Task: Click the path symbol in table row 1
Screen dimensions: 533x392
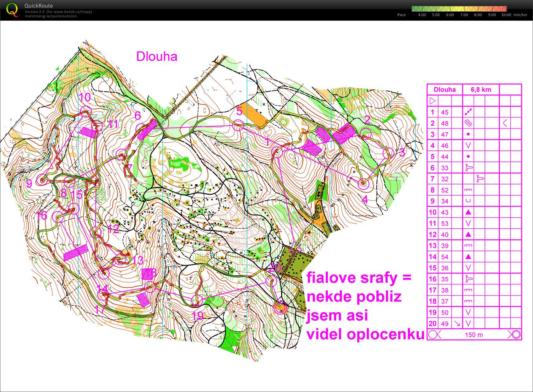Action: (468, 112)
